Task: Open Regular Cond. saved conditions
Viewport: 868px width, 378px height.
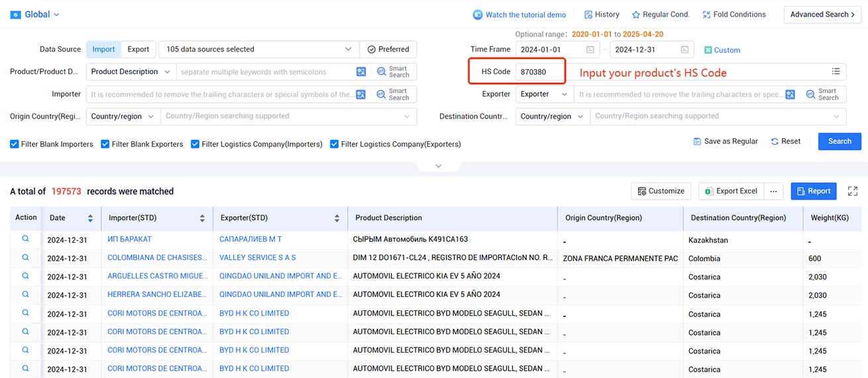Action: coord(661,15)
